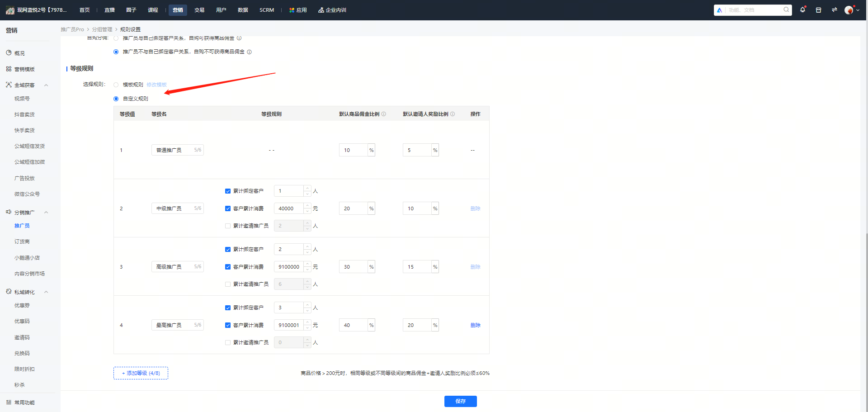Check 累计邀请推广员 for level 4
The width and height of the screenshot is (868, 412).
click(x=228, y=342)
